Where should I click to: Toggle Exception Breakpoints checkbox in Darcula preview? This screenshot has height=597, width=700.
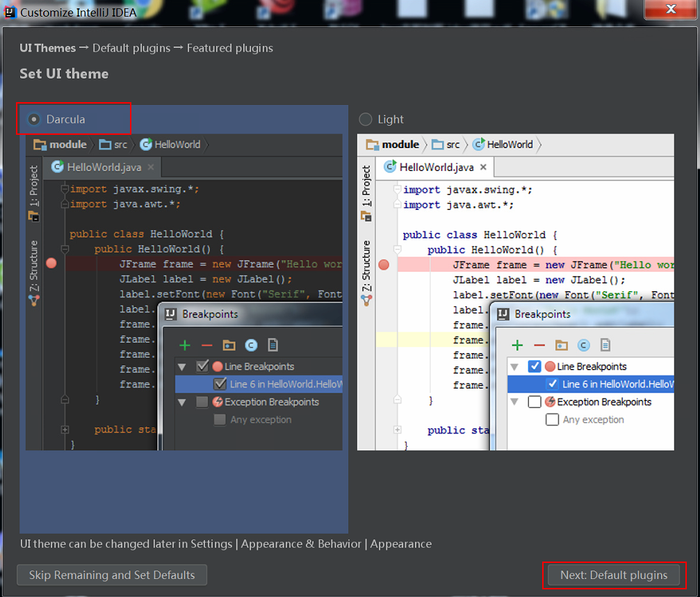tap(202, 402)
